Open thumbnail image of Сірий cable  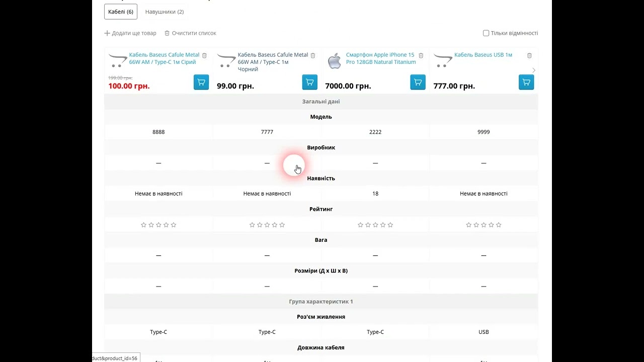(118, 61)
